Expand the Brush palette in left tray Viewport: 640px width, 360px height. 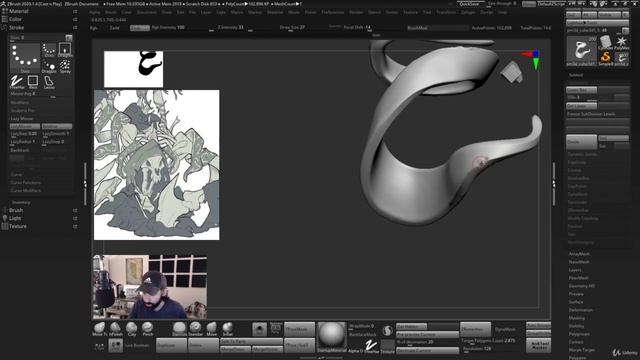click(x=16, y=210)
